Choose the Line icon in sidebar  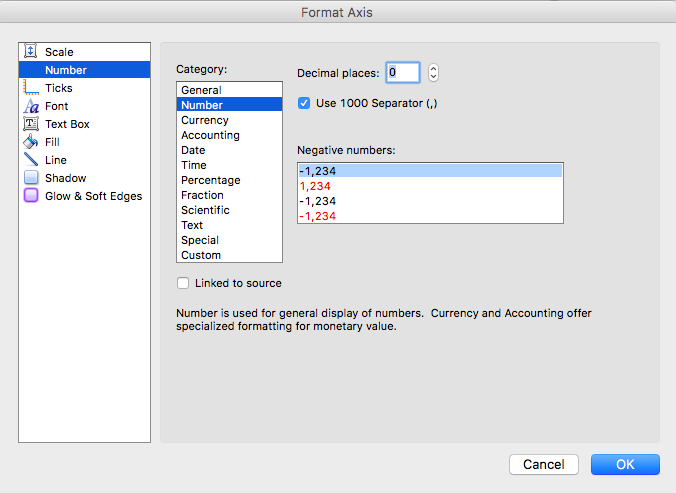pos(30,160)
